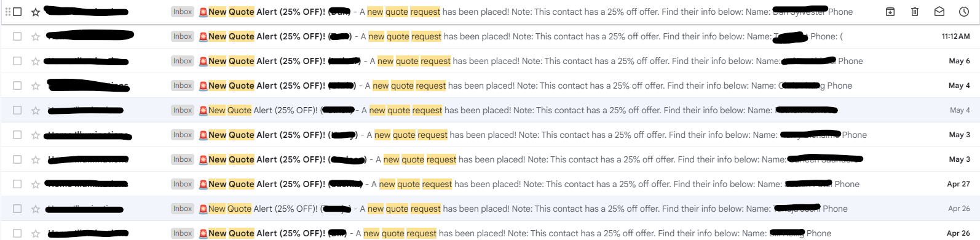Star the first email in the list
Viewport: 980px width, 240px height.
36,12
